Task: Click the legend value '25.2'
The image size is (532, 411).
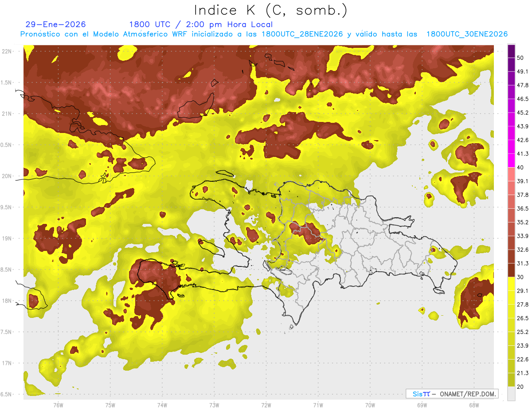Action: (523, 332)
